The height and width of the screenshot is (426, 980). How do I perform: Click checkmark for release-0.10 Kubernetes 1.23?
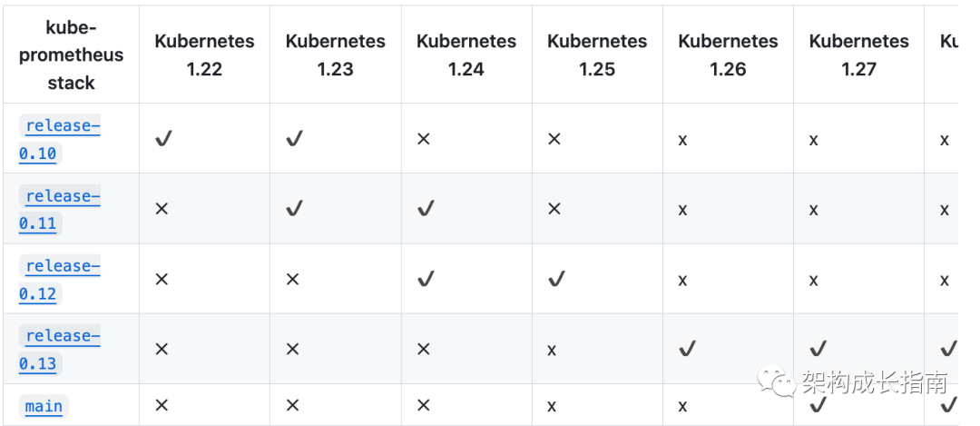294,139
